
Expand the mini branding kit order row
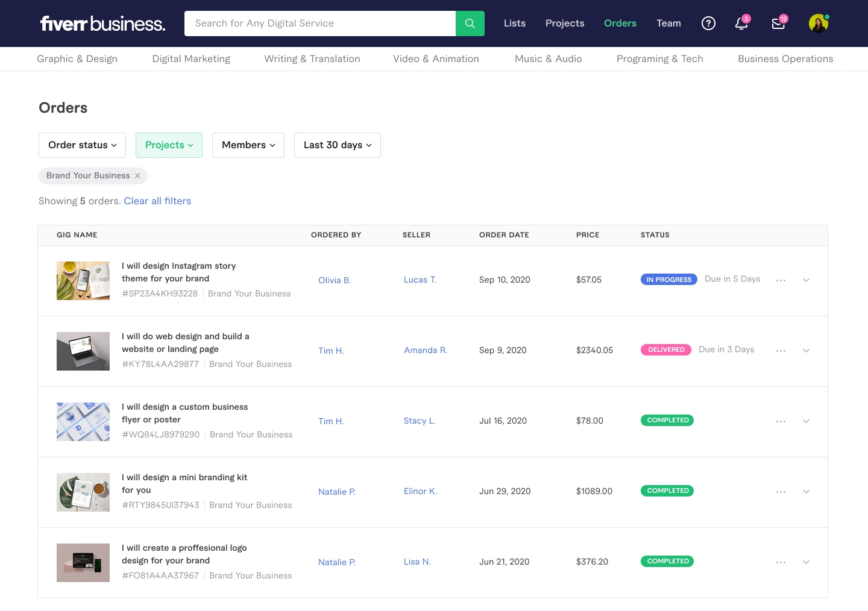pyautogui.click(x=806, y=492)
